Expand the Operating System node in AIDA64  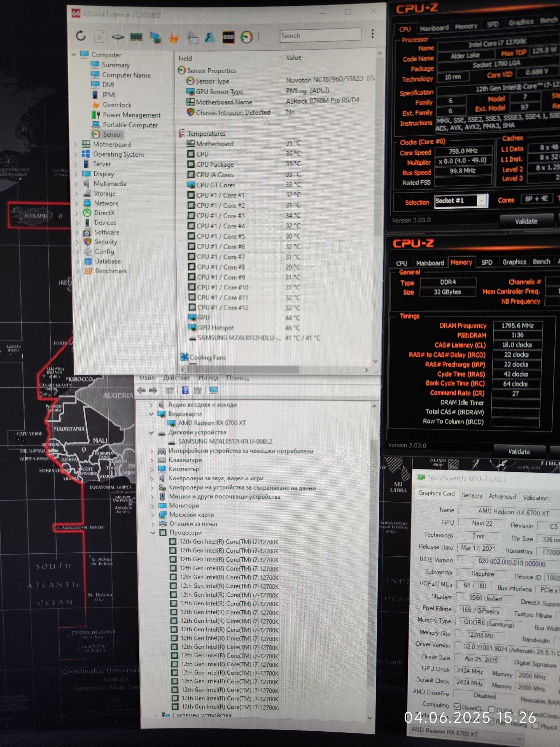[76, 154]
